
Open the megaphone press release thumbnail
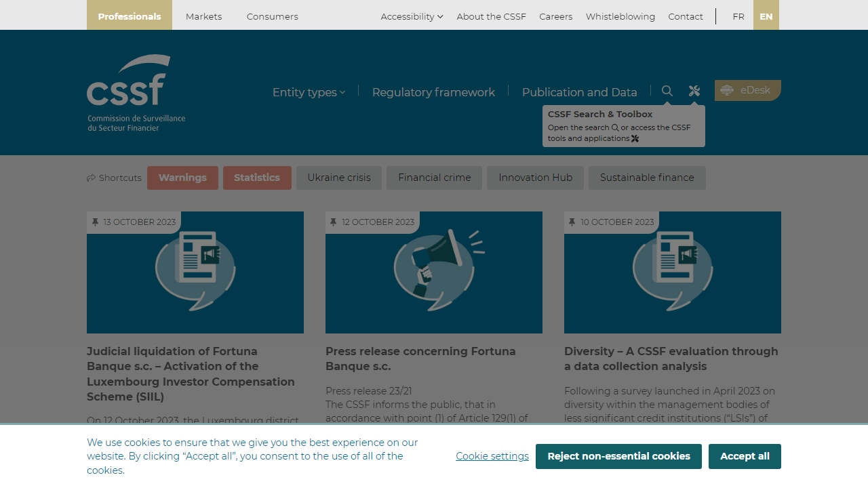coord(434,272)
